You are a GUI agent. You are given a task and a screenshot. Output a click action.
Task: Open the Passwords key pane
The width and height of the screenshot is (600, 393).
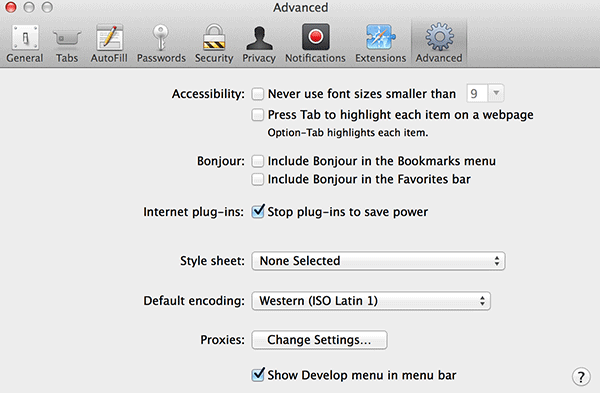[161, 44]
